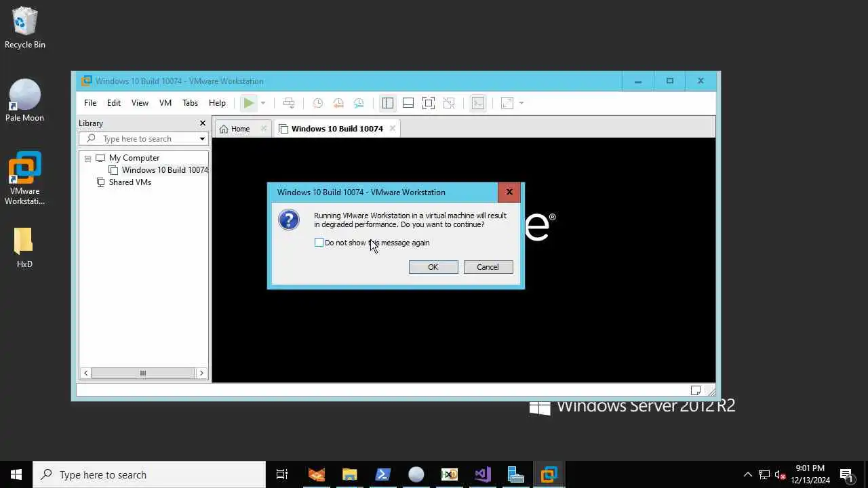Toggle the thumbnail bar view icon
The image size is (868, 488).
[x=408, y=103]
